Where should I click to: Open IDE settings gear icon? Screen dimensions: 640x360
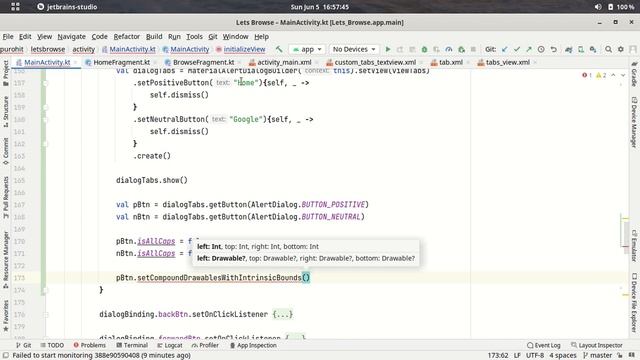pyautogui.click(x=621, y=49)
